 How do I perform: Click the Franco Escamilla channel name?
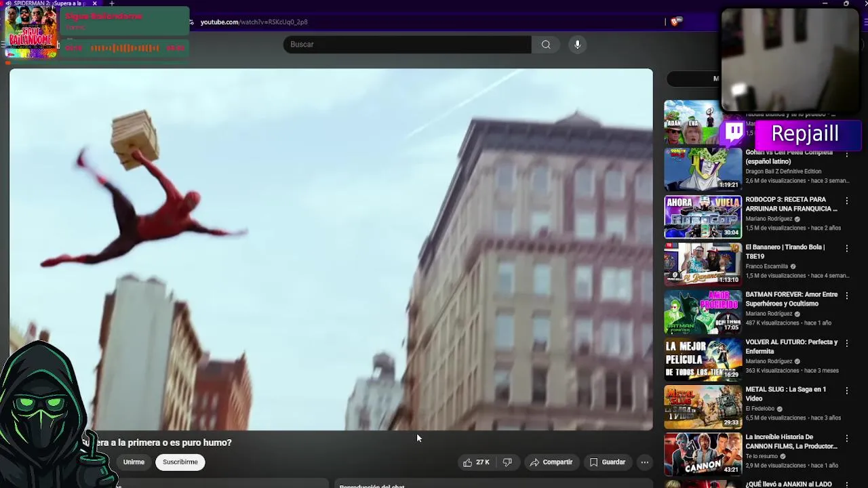tap(766, 266)
